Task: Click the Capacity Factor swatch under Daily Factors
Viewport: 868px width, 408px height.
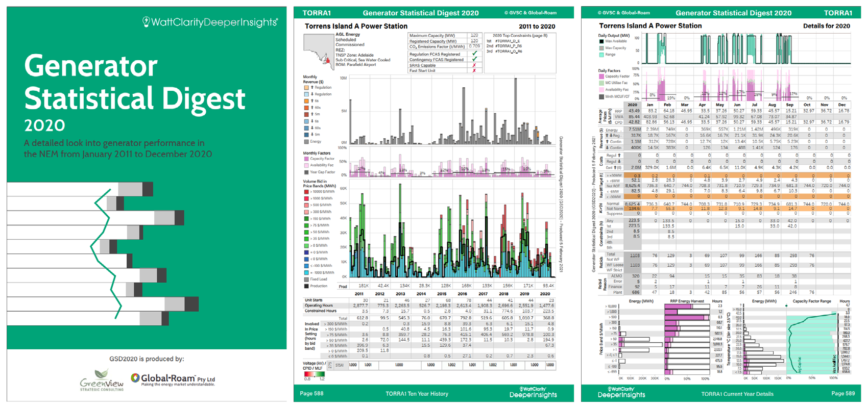Action: (601, 76)
